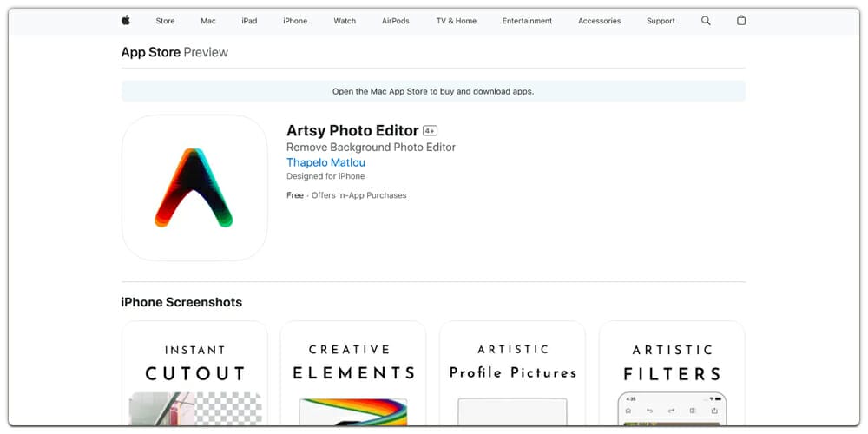Open TV & Home in navigation

click(x=457, y=21)
